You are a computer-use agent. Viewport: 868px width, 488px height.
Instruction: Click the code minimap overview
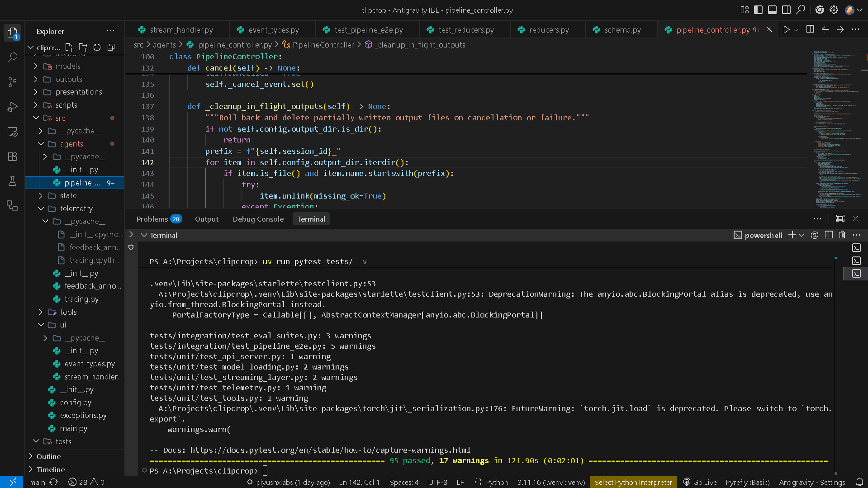837,129
